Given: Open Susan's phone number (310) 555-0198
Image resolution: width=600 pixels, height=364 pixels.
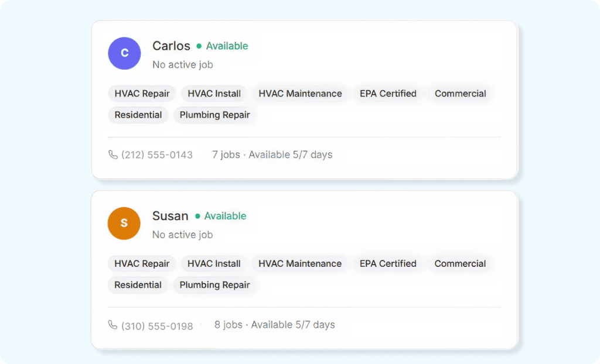Looking at the screenshot, I should click(156, 325).
